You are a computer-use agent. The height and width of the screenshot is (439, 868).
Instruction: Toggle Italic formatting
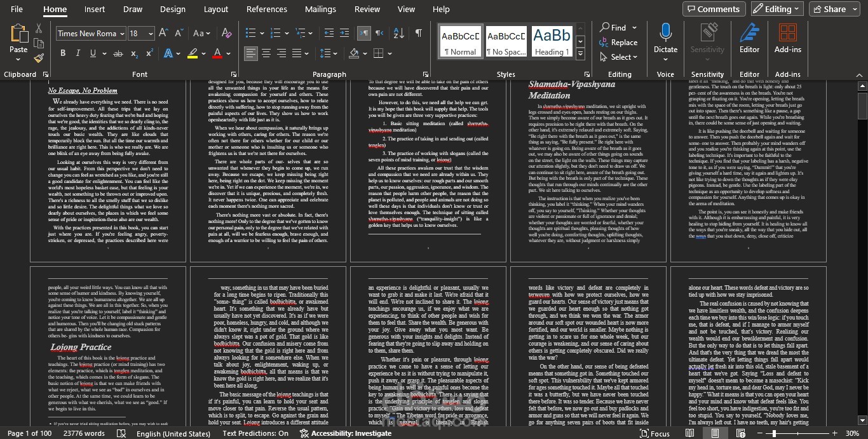78,53
